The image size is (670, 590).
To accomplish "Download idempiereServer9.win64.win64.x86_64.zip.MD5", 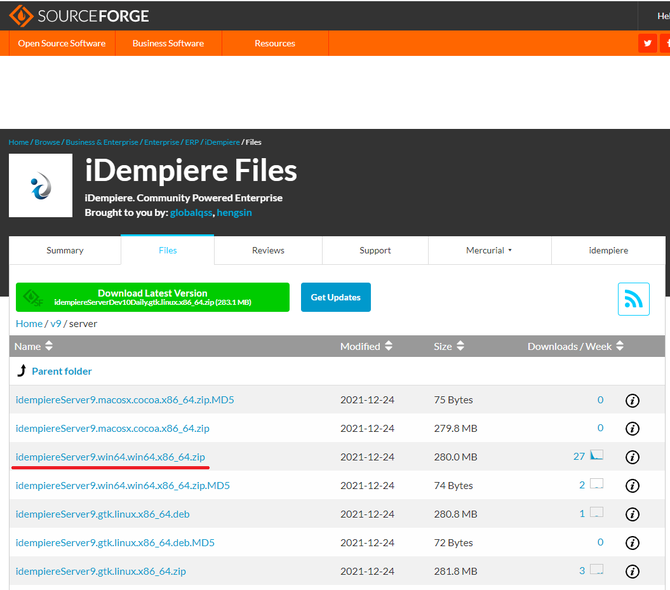I will pos(123,485).
